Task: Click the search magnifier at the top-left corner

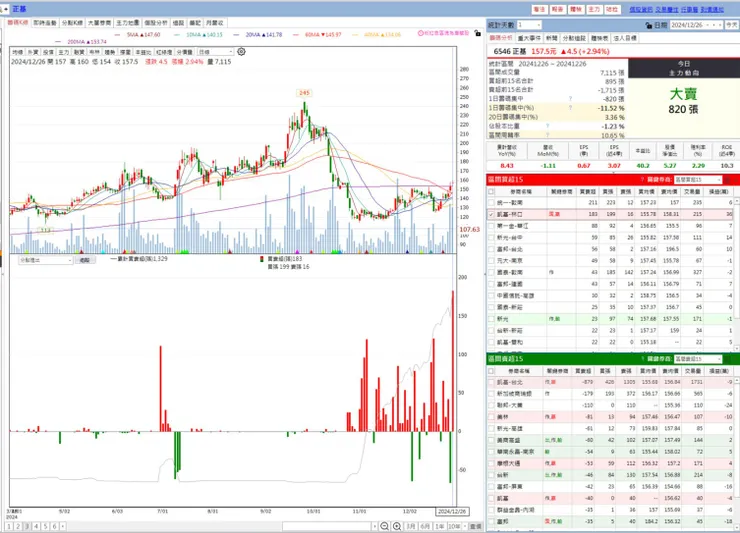Action: [2, 9]
